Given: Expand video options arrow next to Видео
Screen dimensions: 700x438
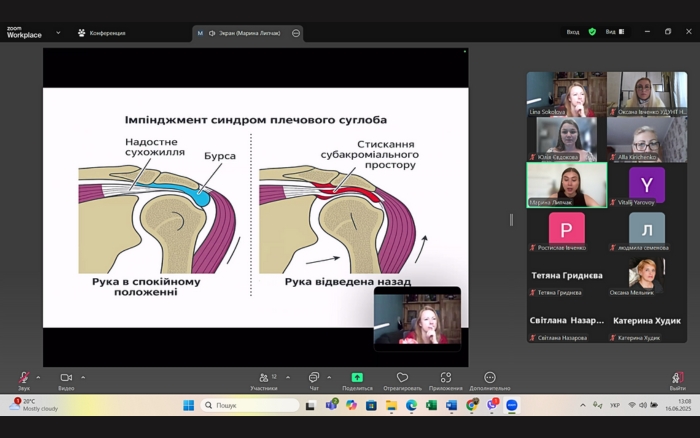Looking at the screenshot, I should point(83,377).
